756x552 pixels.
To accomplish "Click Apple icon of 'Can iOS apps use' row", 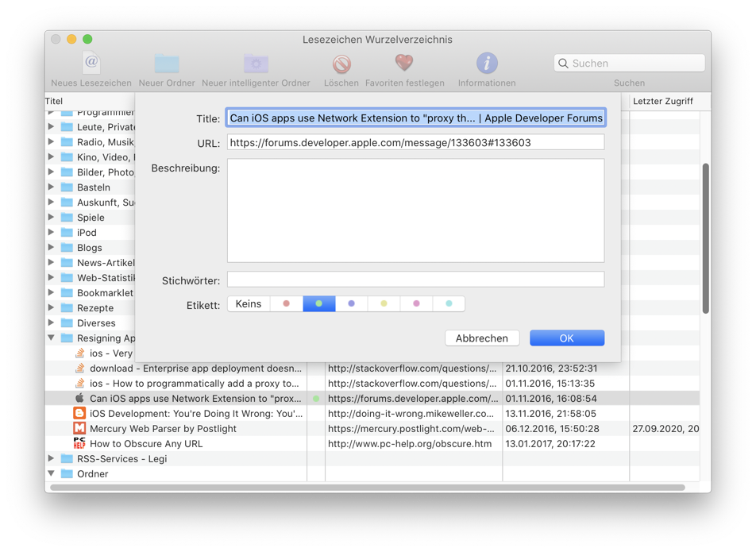I will point(79,398).
